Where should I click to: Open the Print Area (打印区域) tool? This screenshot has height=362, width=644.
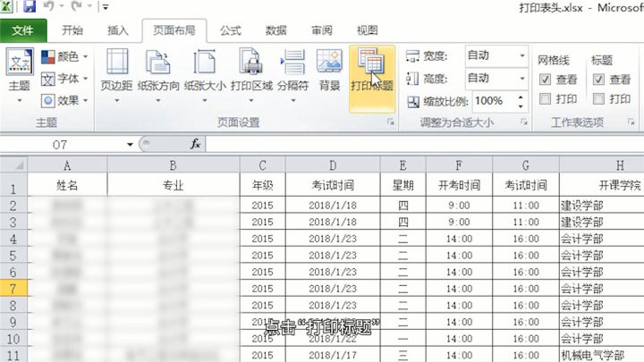tap(251, 74)
